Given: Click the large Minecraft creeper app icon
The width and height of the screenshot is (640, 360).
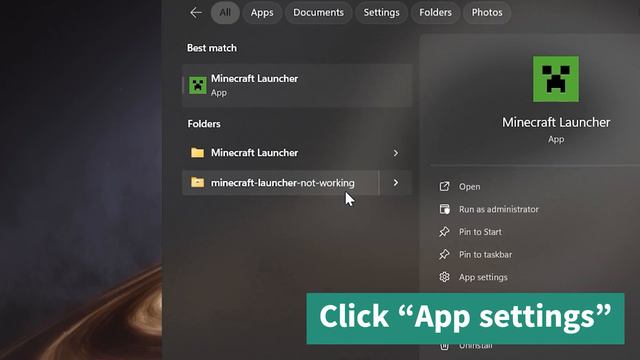Looking at the screenshot, I should 556,79.
